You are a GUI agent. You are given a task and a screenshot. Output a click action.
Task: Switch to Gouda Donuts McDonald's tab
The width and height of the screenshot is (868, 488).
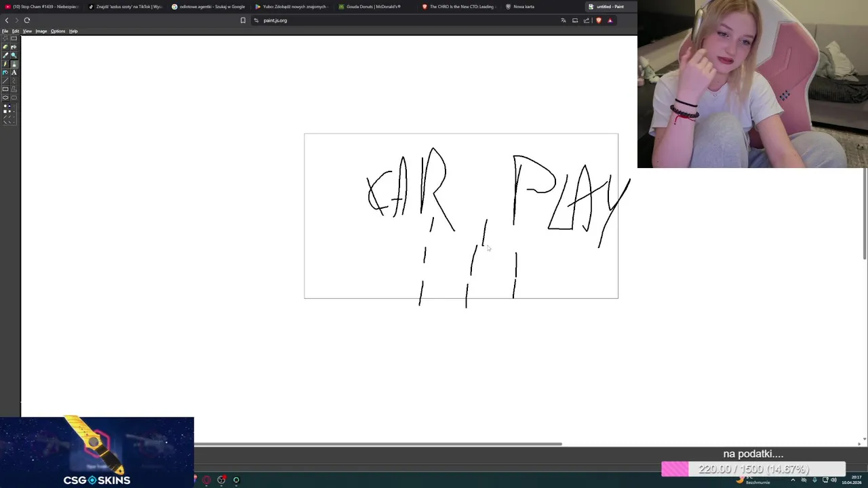(375, 7)
